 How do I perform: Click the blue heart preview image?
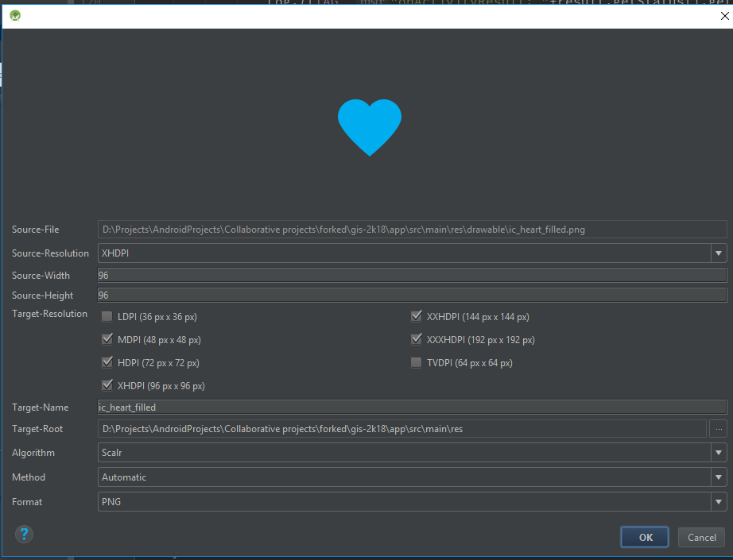[370, 127]
